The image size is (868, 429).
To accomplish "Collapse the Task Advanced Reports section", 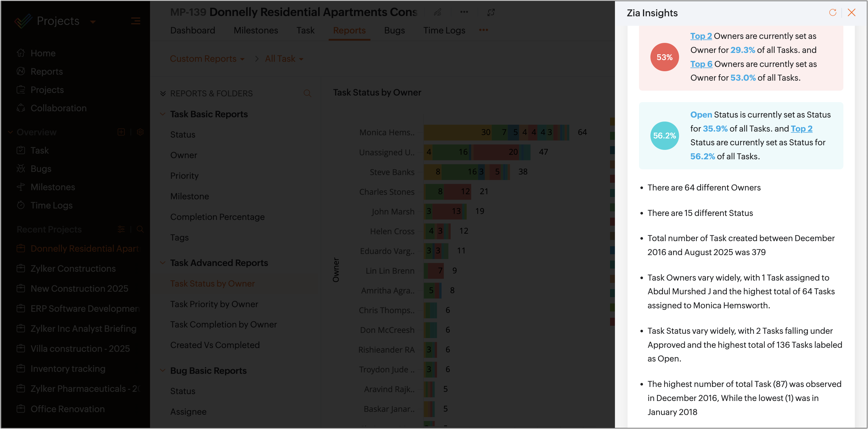I will (163, 263).
